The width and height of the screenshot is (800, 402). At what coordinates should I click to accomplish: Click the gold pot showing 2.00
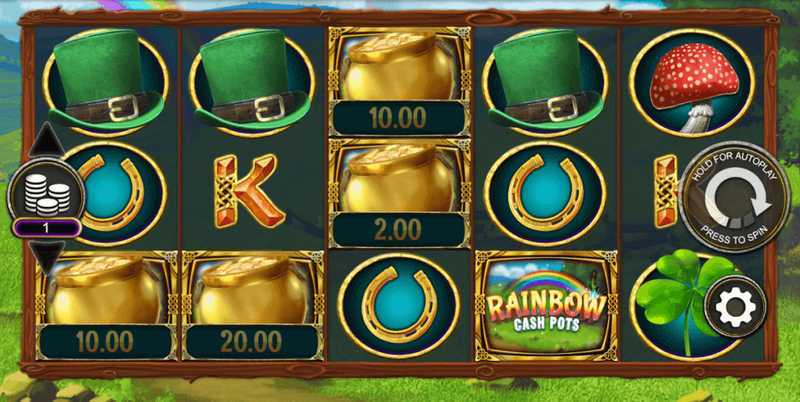pos(399,193)
